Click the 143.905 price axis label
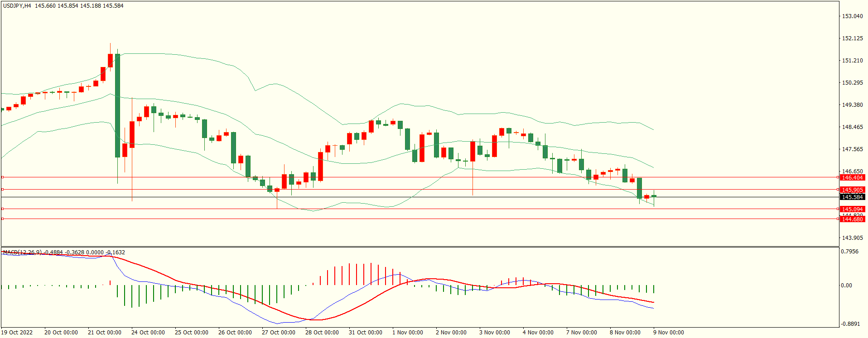The height and width of the screenshot is (338, 868). click(852, 238)
